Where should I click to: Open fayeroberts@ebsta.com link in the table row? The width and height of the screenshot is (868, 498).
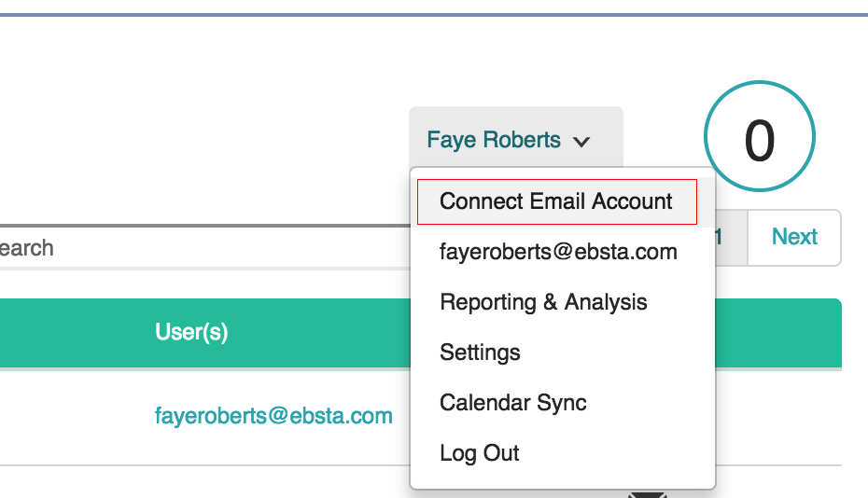[x=273, y=416]
